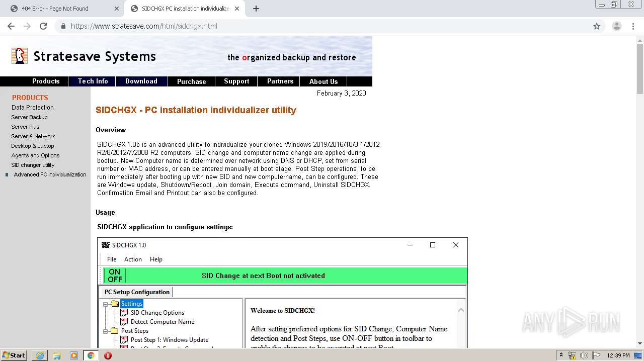
Task: Open the Partners navigation item
Action: tap(280, 81)
